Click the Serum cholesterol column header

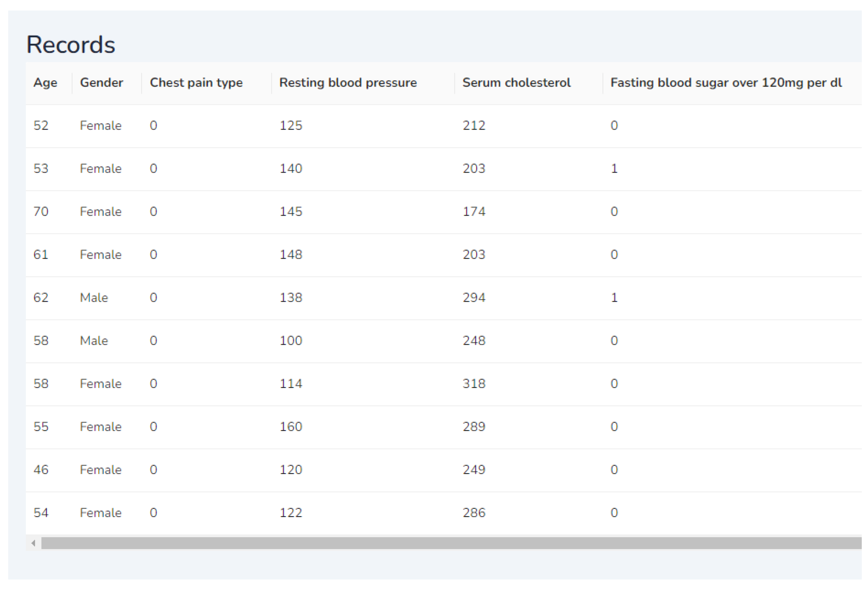pyautogui.click(x=516, y=83)
